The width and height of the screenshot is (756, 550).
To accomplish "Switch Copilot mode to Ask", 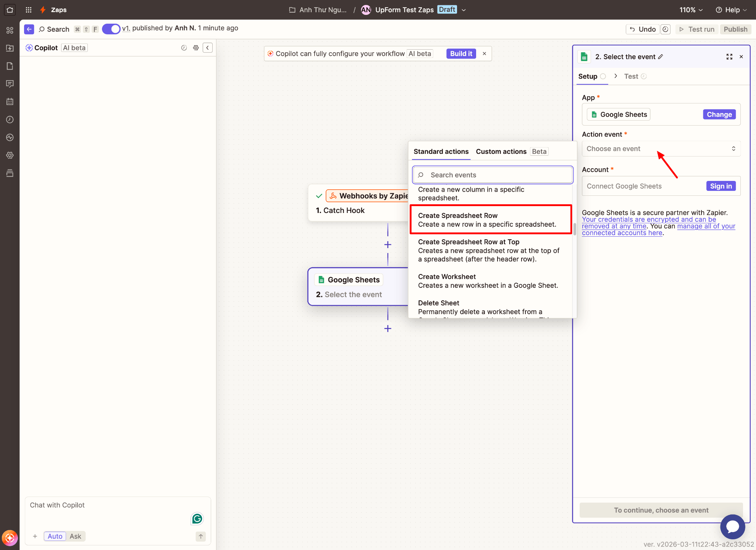I will tap(75, 536).
